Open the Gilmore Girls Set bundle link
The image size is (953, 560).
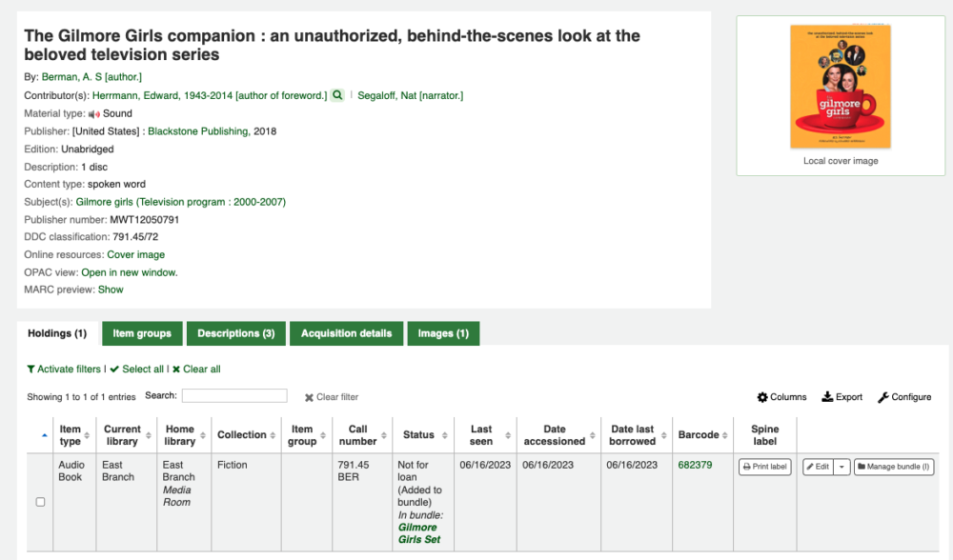pyautogui.click(x=418, y=533)
